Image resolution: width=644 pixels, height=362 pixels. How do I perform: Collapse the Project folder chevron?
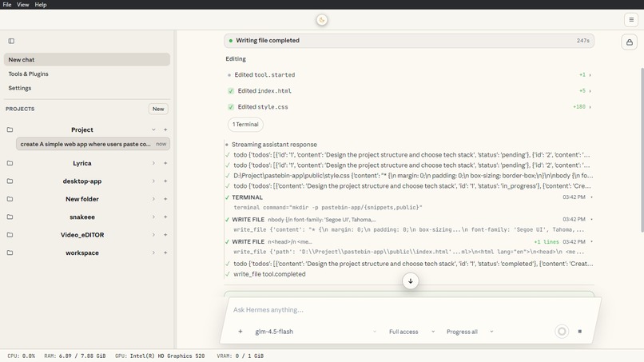click(x=153, y=129)
